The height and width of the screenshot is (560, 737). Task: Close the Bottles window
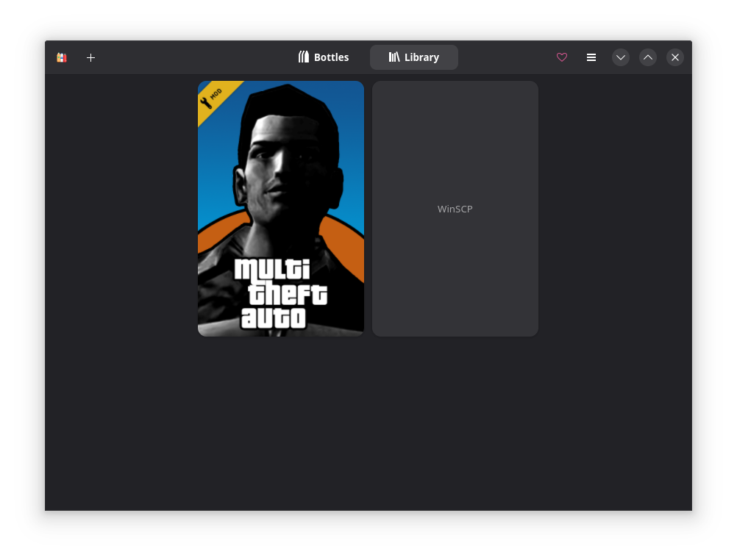coord(675,57)
